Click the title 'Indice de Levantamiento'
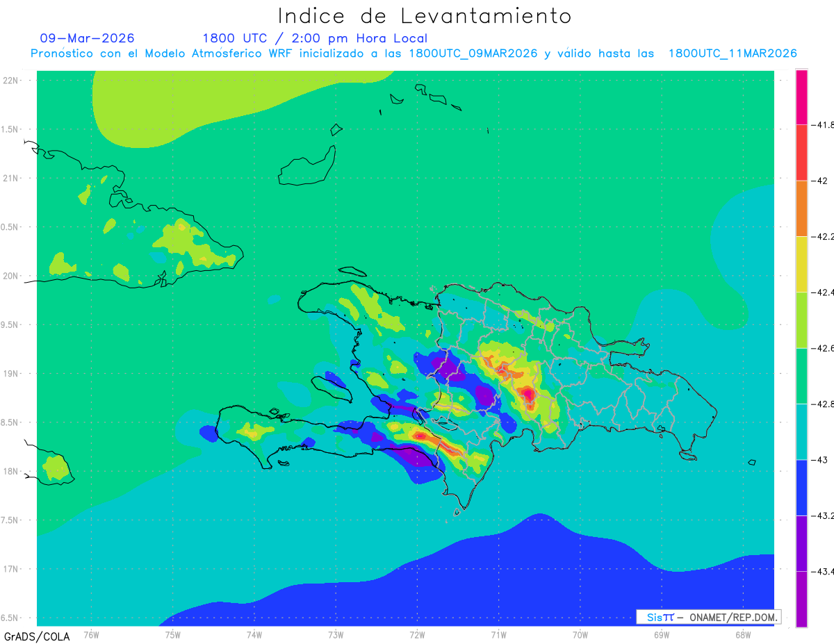Image resolution: width=834 pixels, height=644 pixels. coord(425,15)
